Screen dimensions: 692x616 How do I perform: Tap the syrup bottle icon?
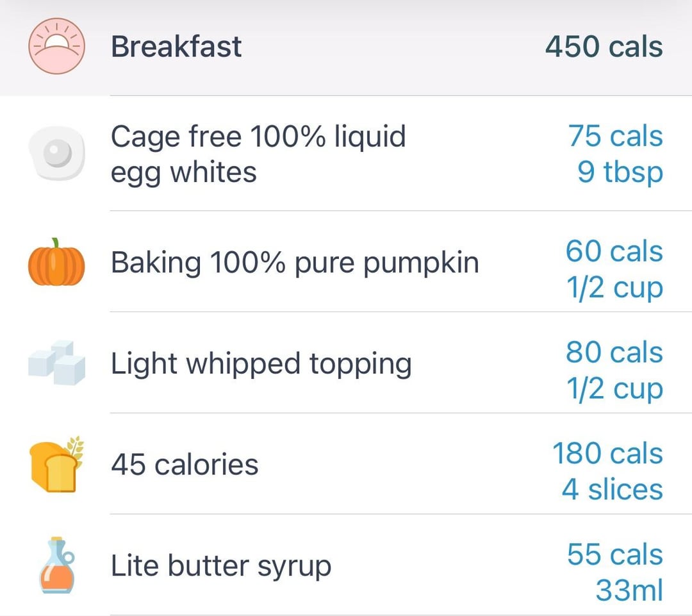tap(57, 565)
